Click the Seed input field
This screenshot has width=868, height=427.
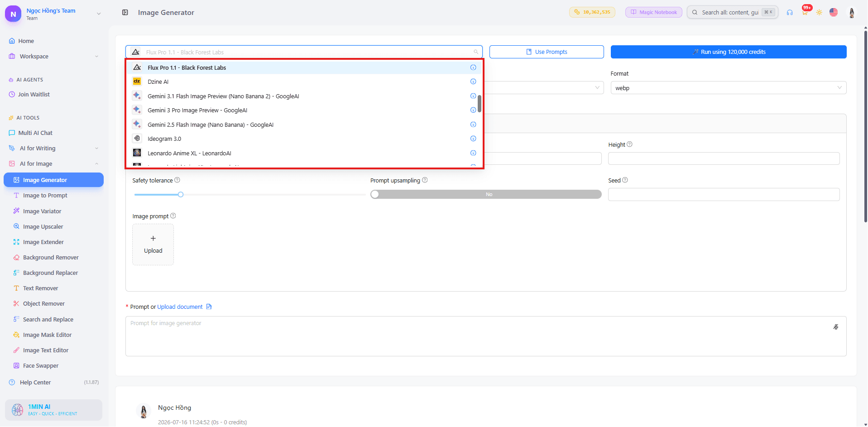tap(724, 194)
